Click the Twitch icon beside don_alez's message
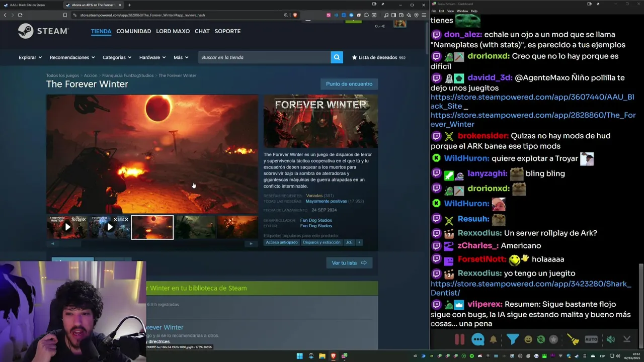This screenshot has height=362, width=644. (x=436, y=35)
